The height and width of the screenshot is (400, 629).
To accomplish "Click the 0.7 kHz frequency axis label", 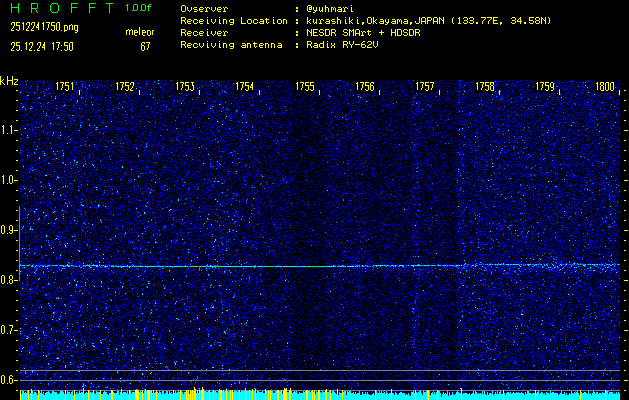I will point(9,330).
